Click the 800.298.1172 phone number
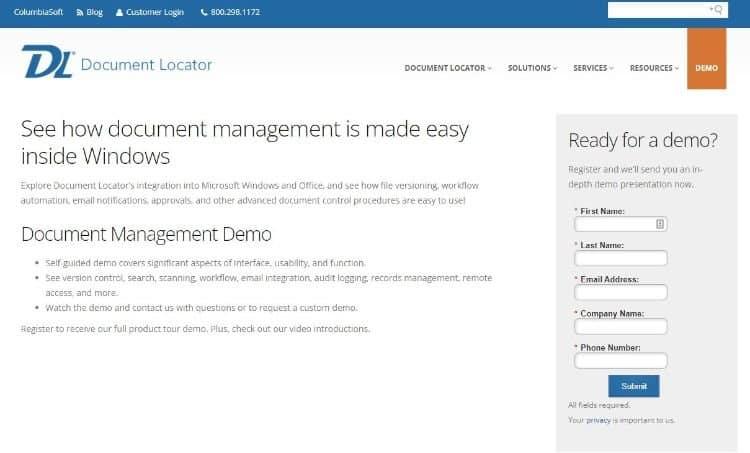Image resolution: width=750 pixels, height=453 pixels. click(x=235, y=12)
